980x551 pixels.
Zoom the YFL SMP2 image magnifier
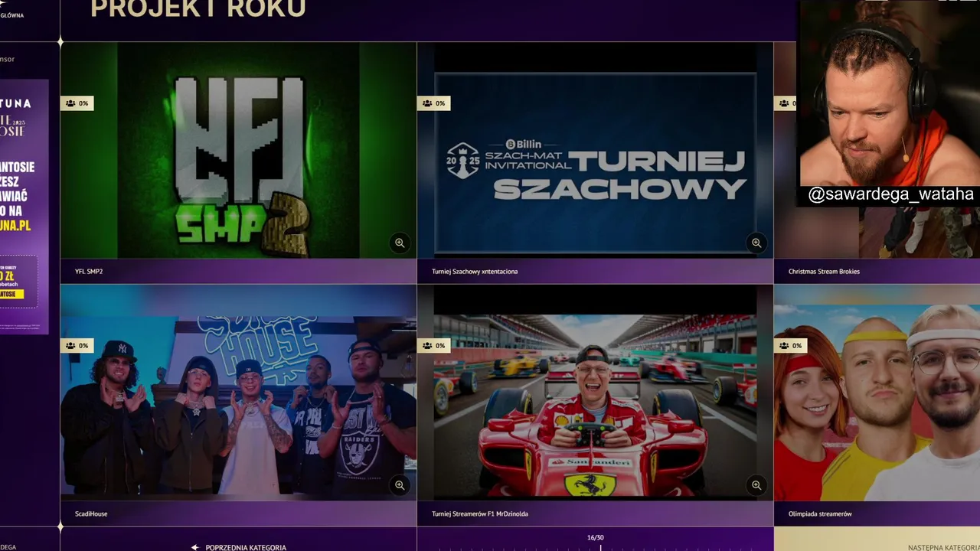coord(400,243)
